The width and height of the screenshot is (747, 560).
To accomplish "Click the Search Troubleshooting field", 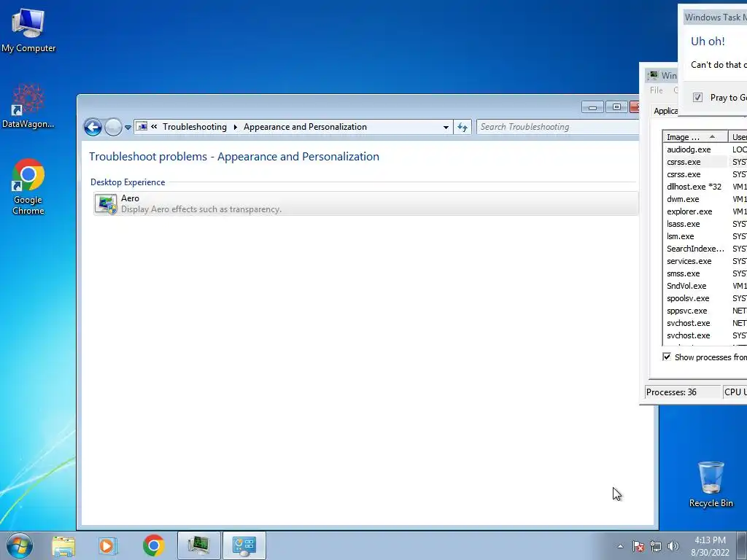I will coord(557,127).
